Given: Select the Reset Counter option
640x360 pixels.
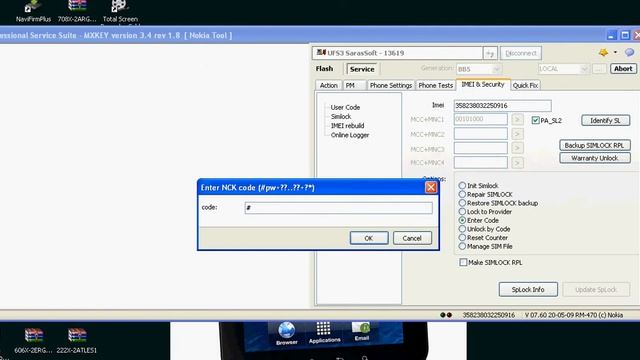Looking at the screenshot, I should tap(462, 238).
